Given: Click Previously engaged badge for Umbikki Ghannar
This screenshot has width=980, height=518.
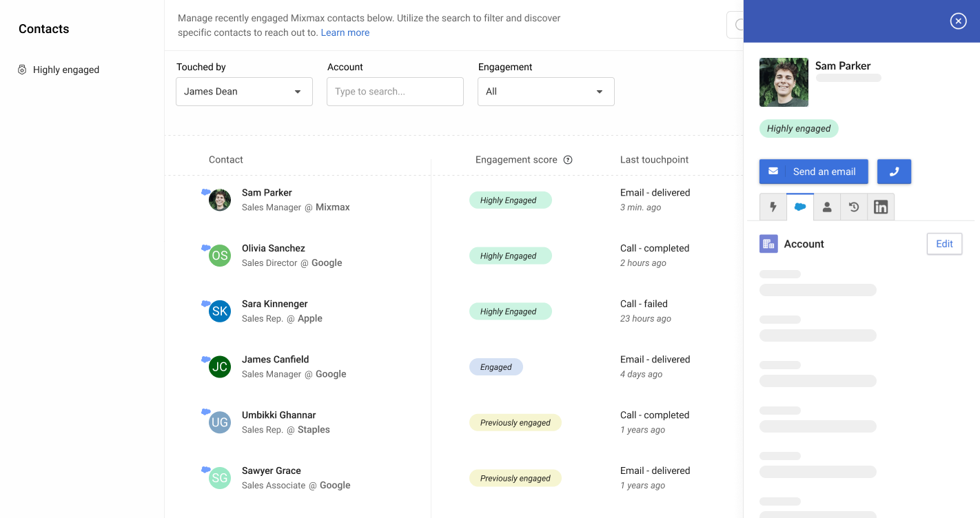Looking at the screenshot, I should [515, 423].
